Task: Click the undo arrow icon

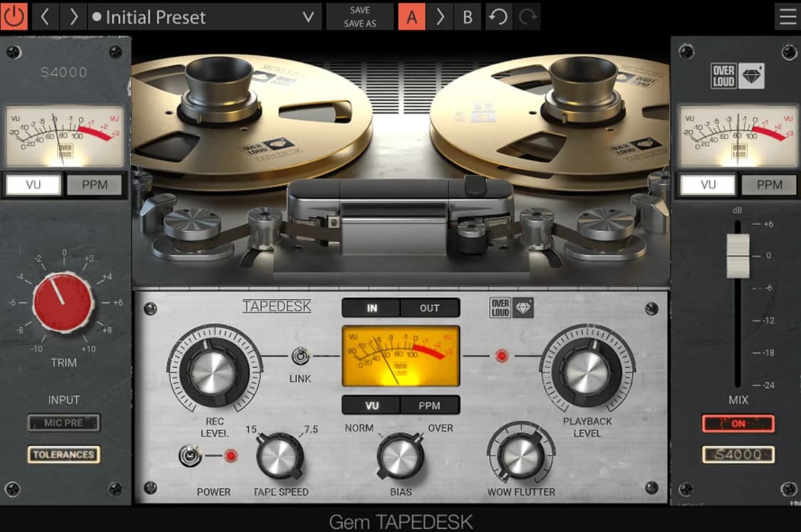Action: (x=498, y=16)
